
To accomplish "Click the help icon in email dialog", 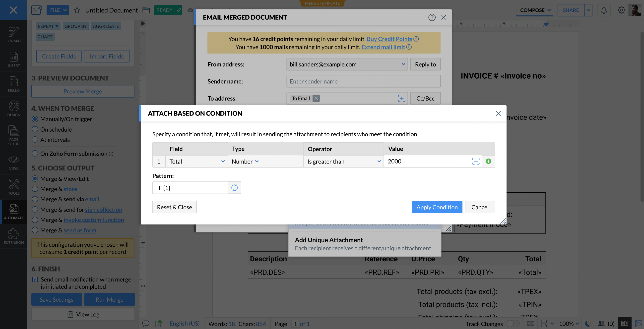I will [x=432, y=17].
